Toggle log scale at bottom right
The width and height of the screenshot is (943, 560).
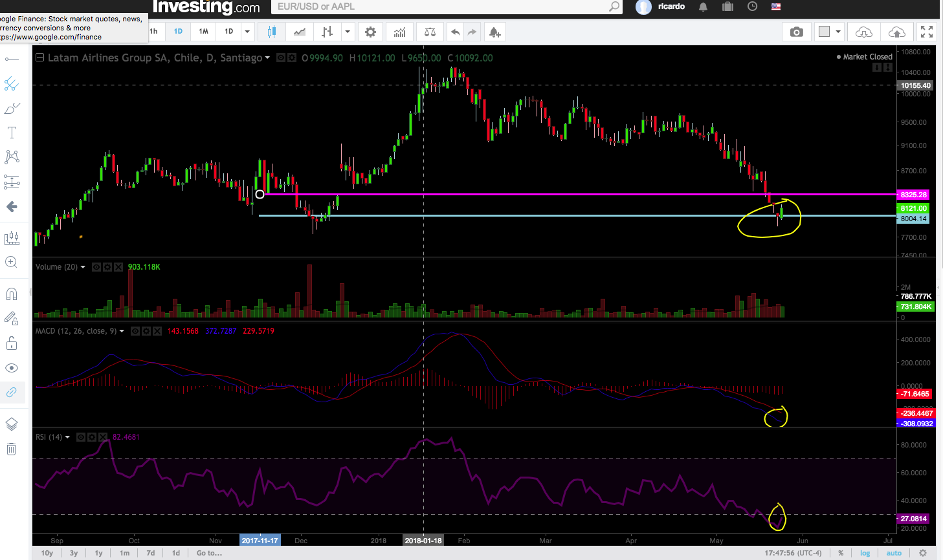[865, 553]
